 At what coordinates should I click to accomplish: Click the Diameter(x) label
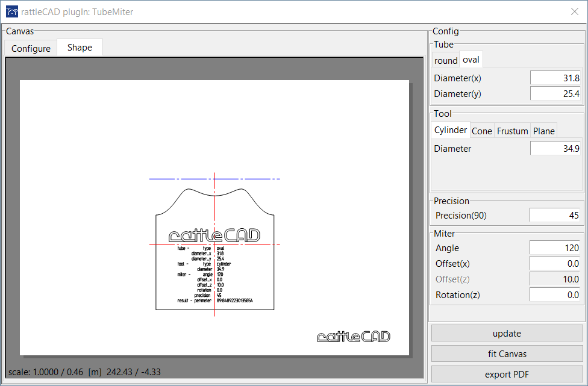pos(457,78)
